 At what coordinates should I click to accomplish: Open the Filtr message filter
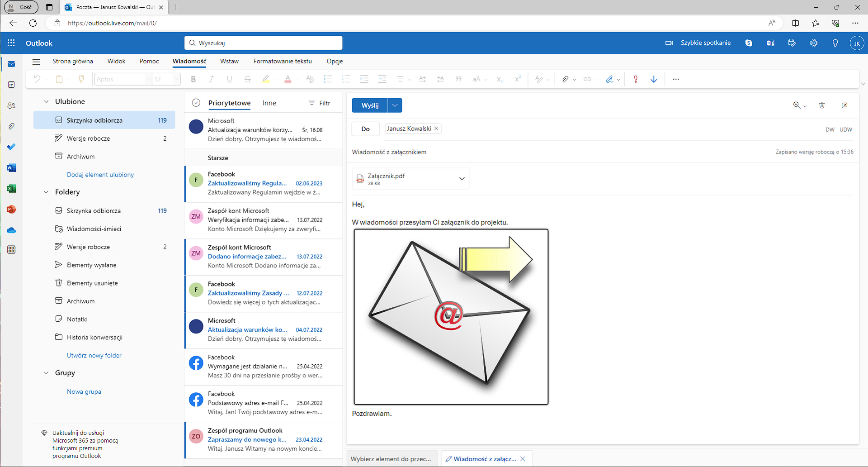(x=319, y=103)
